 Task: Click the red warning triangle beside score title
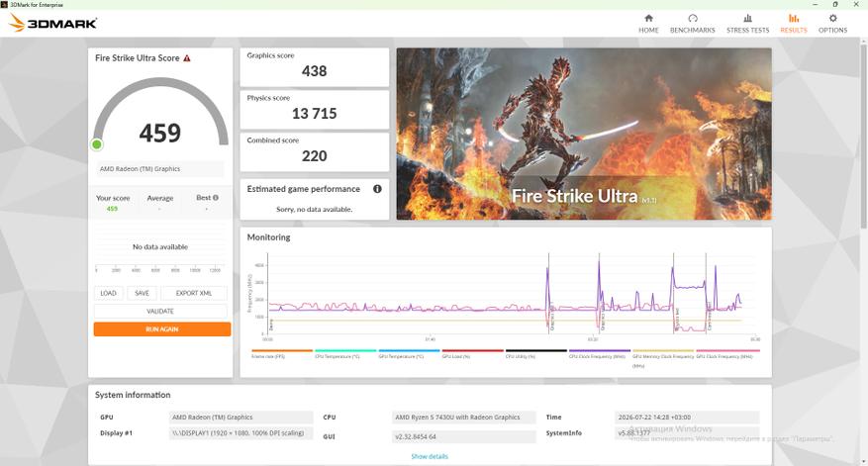pyautogui.click(x=187, y=58)
